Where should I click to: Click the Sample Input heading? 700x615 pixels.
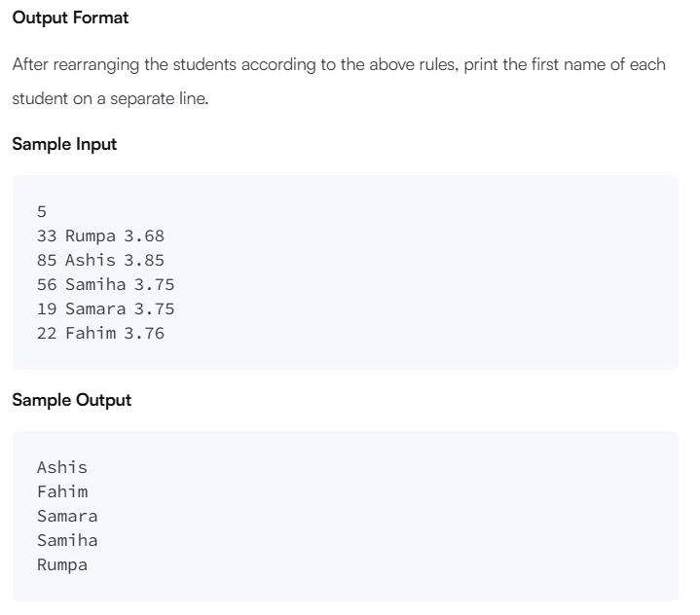click(64, 144)
